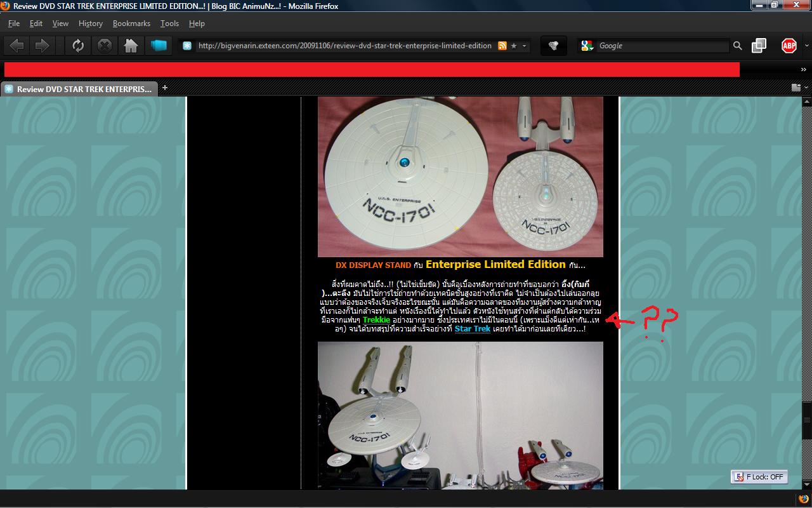Click the site favicon in address bar

pyautogui.click(x=187, y=46)
